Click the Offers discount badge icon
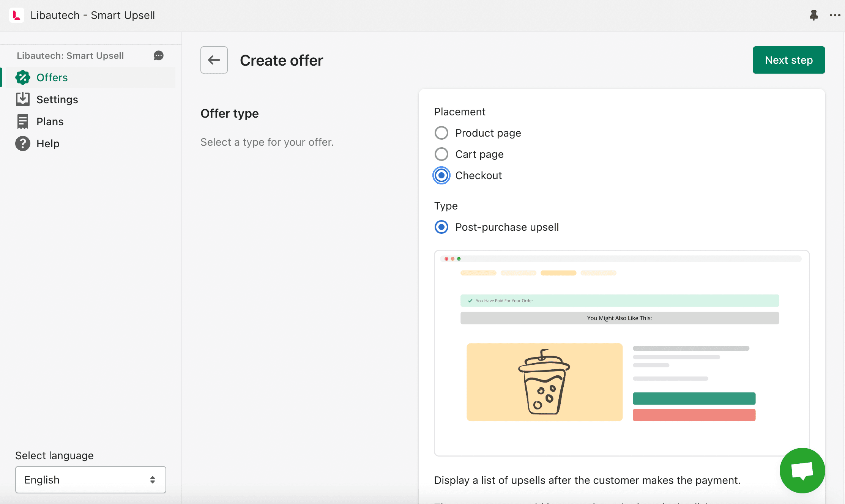Screen dimensions: 845x504 pyautogui.click(x=23, y=77)
